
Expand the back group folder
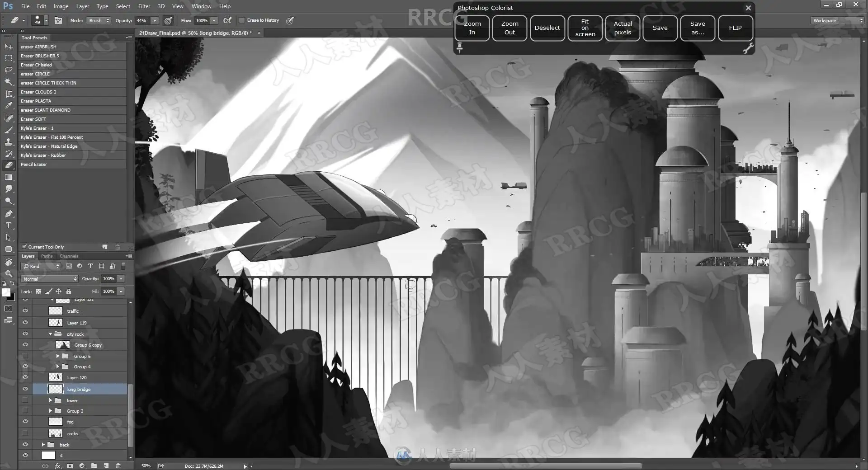(43, 445)
